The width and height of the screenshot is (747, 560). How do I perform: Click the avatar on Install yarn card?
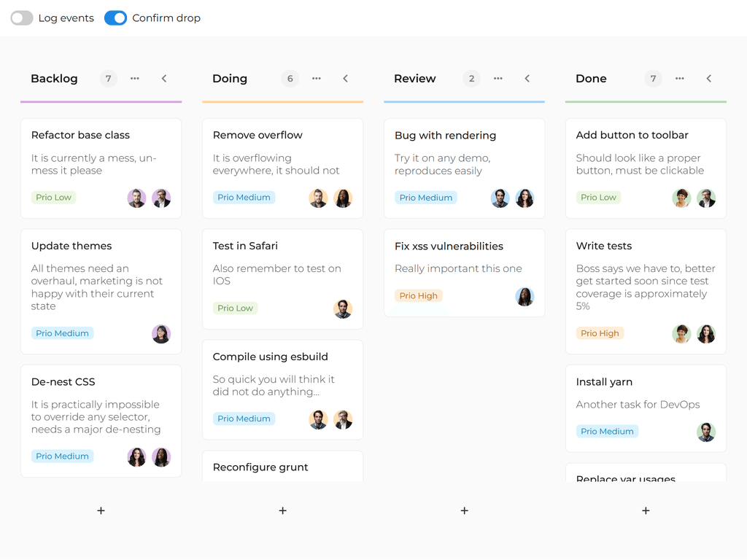pos(706,432)
